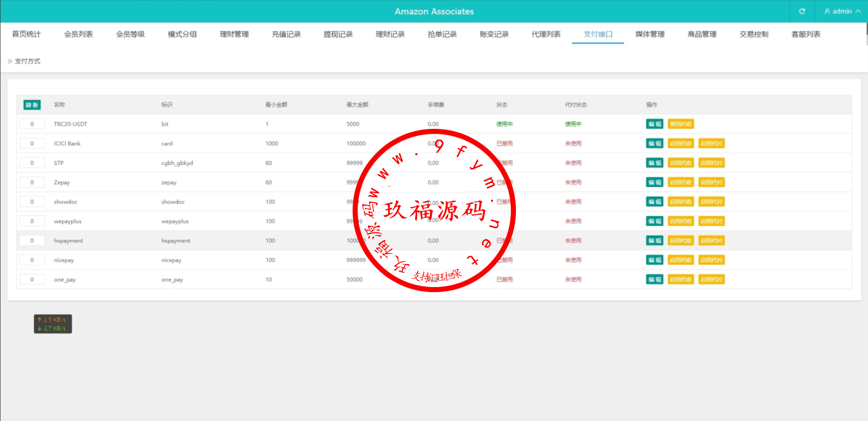Click the cgbh_gbkyd identifier cell

coord(177,163)
